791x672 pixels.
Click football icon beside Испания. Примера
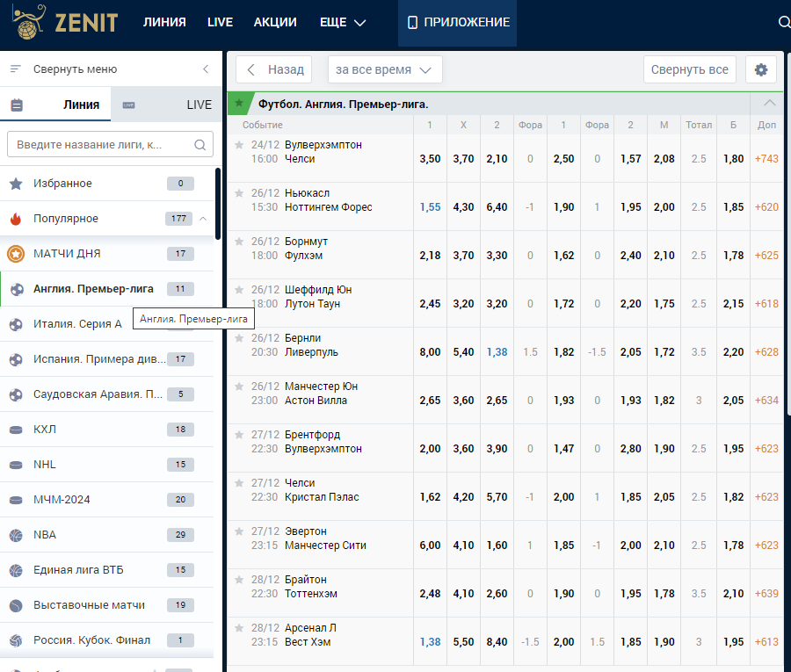tap(16, 359)
